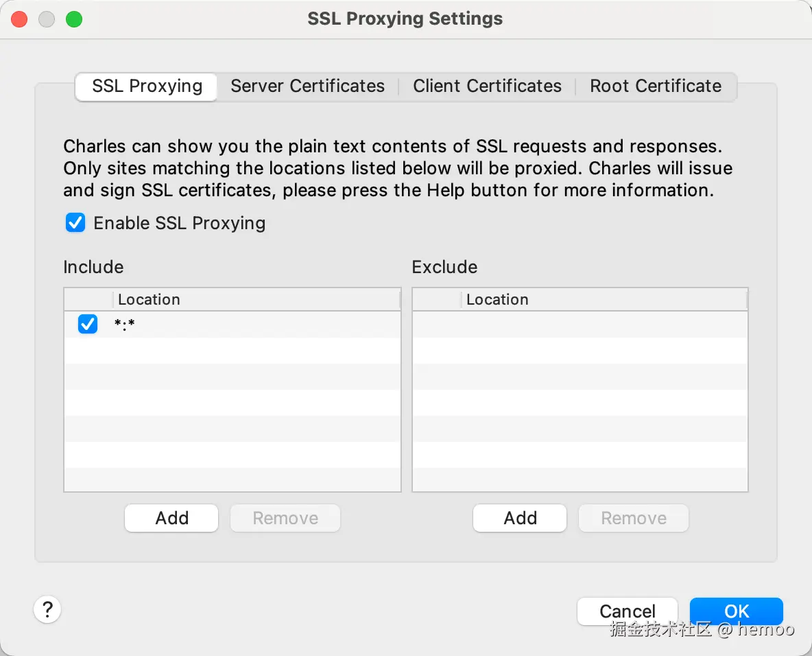Disable the Enable SSL Proxying checkbox

coord(75,223)
